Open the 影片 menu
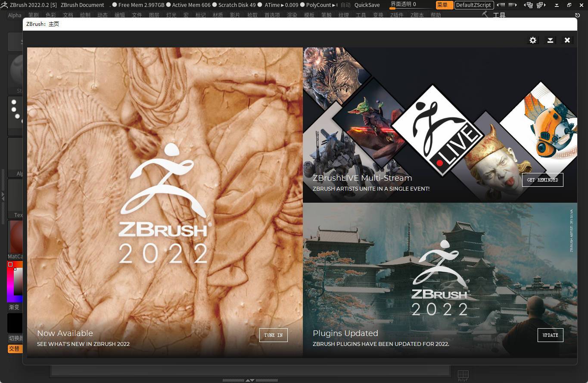Viewport: 588px width, 383px height. coord(235,15)
